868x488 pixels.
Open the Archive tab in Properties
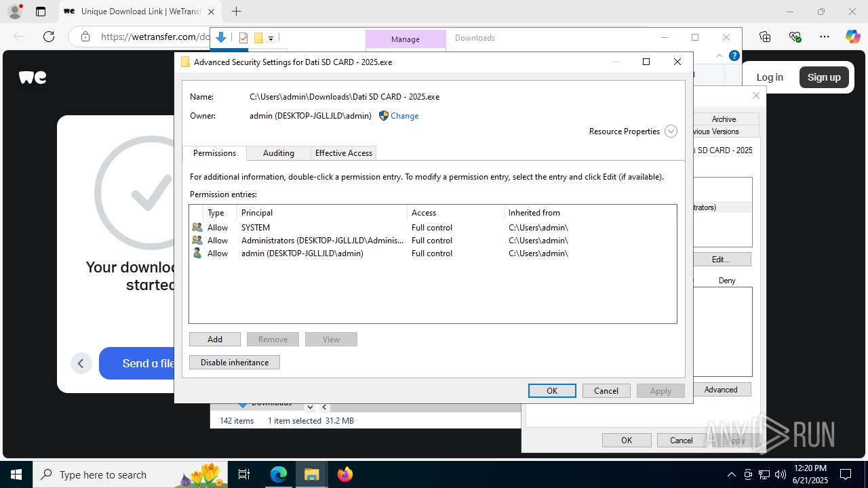tap(724, 119)
